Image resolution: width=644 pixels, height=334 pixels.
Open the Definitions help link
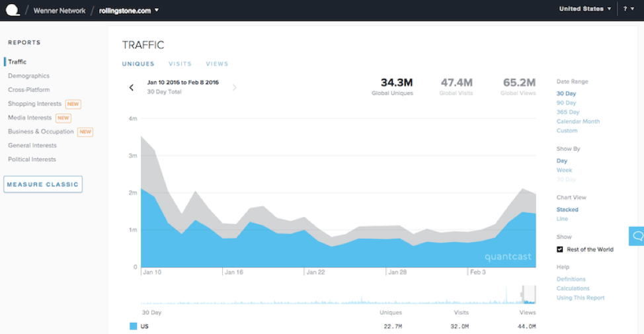pyautogui.click(x=571, y=279)
